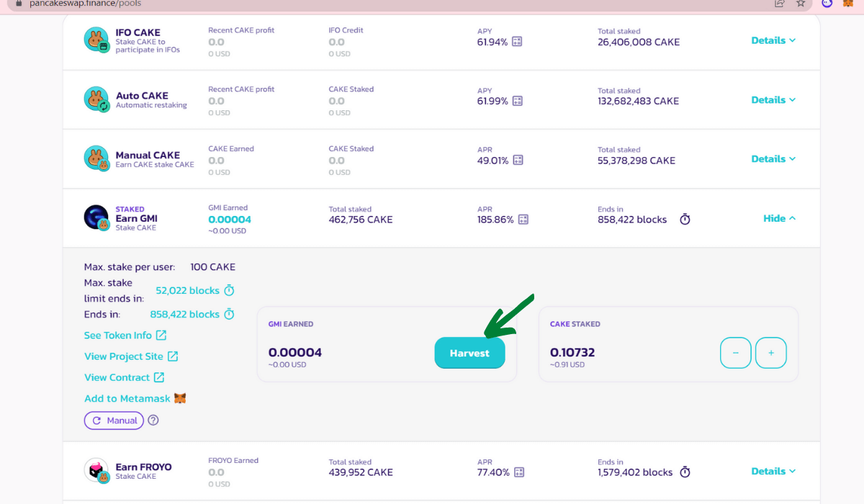Click timer icon beside 858,422 blocks in GMI row

[x=685, y=219]
